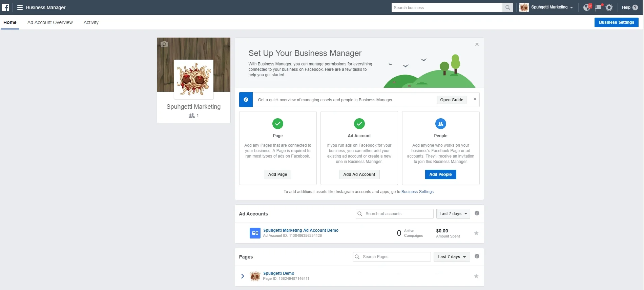644x290 pixels.
Task: Click the 0 Active Campaigns count
Action: tap(399, 233)
